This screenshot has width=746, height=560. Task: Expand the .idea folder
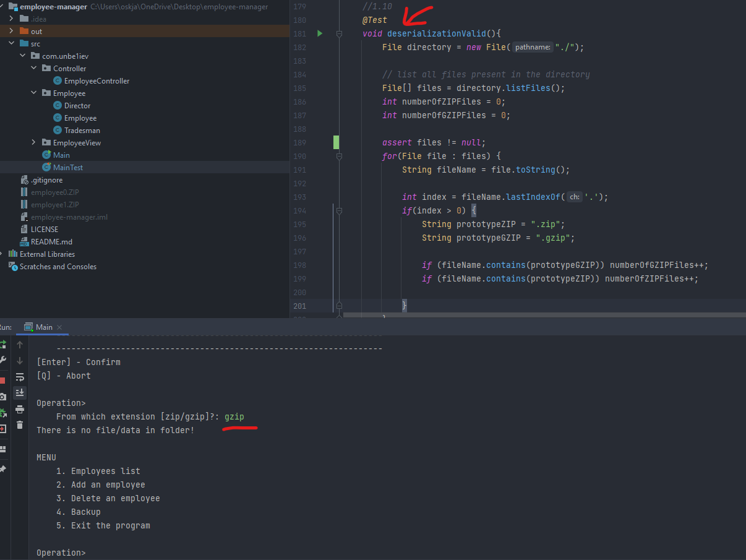click(11, 19)
